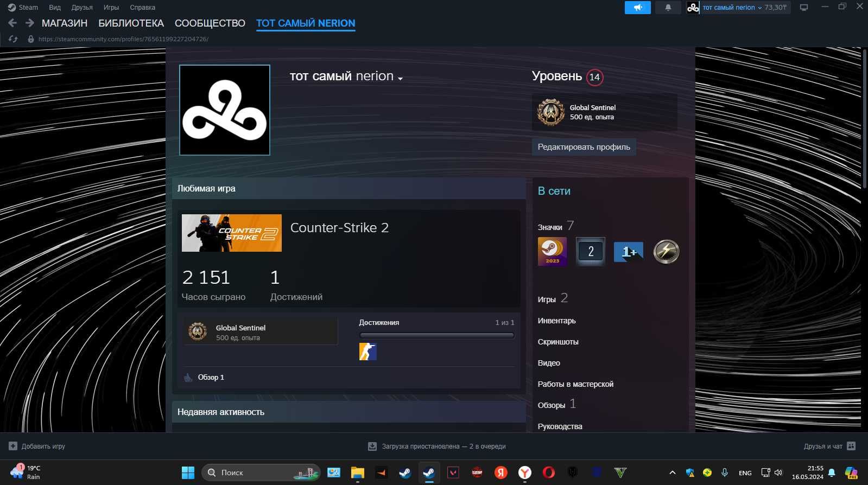Screen dimensions: 868x485
Task: Open Скриншоты link
Action: pyautogui.click(x=558, y=342)
